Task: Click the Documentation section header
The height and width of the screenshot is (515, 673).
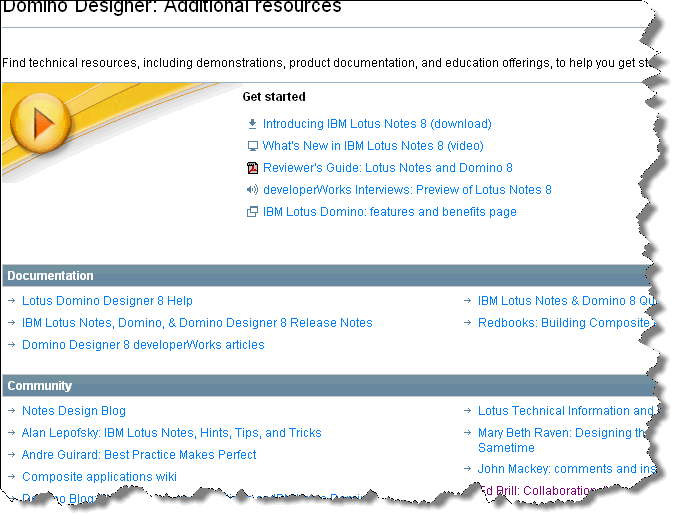Action: tap(328, 276)
